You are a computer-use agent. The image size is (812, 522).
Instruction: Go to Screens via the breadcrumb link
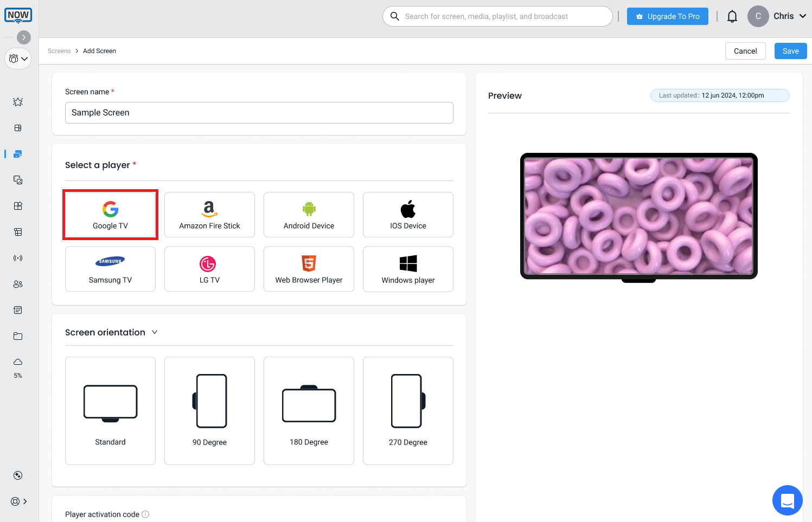click(x=59, y=50)
